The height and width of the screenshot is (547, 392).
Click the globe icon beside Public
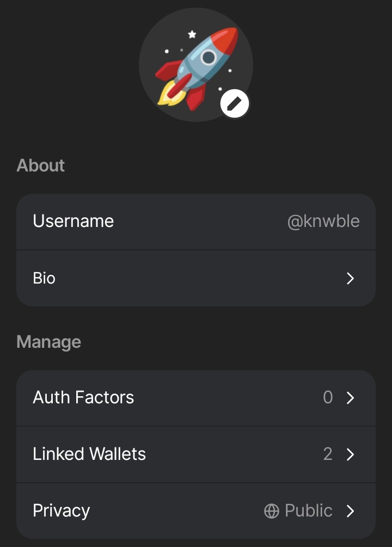pos(272,511)
